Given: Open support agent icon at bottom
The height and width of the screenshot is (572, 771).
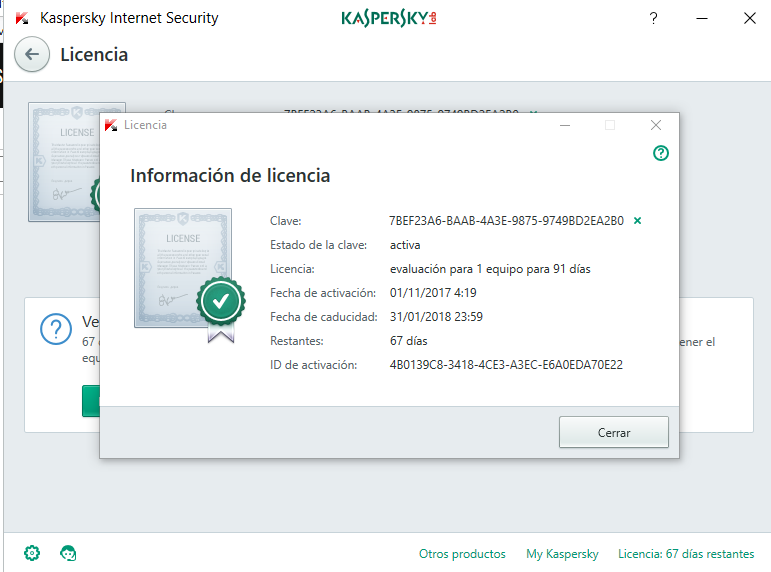Looking at the screenshot, I should click(x=68, y=553).
